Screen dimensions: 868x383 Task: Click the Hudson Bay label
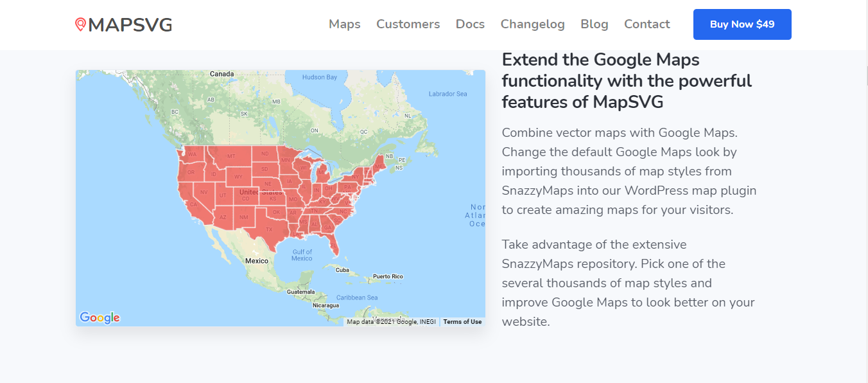coord(319,77)
